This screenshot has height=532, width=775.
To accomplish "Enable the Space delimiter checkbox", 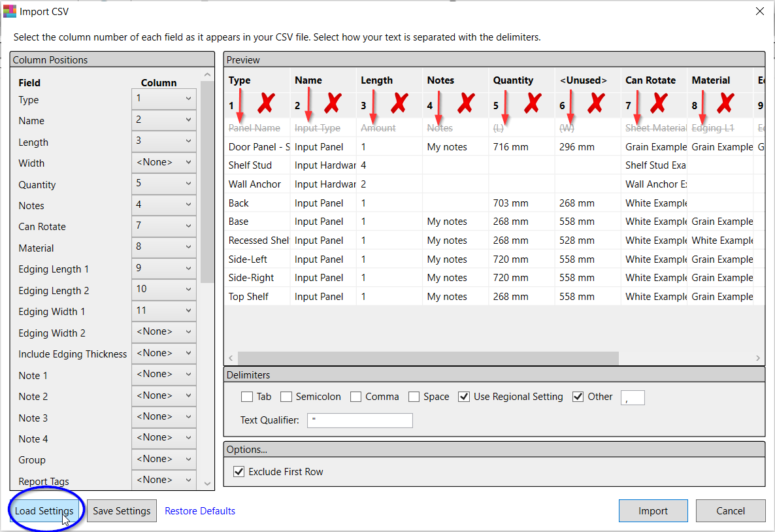I will pos(414,397).
